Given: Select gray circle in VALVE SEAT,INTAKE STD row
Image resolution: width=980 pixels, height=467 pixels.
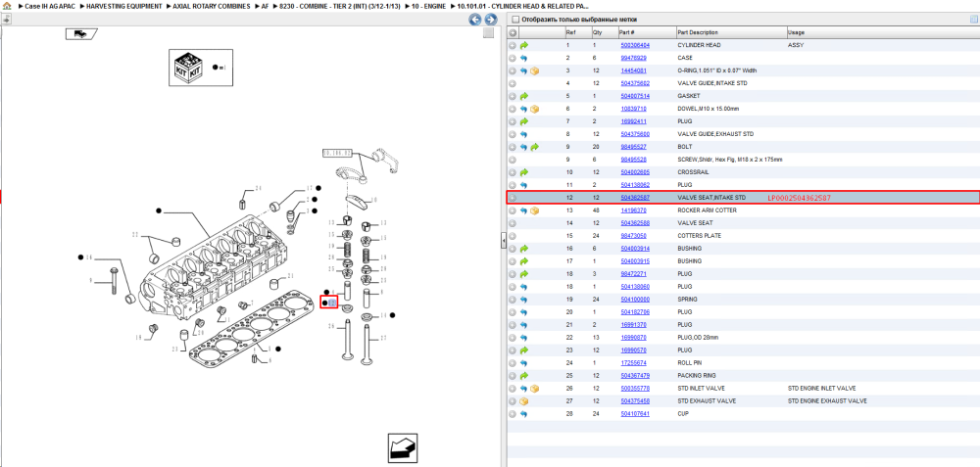Looking at the screenshot, I should click(513, 198).
